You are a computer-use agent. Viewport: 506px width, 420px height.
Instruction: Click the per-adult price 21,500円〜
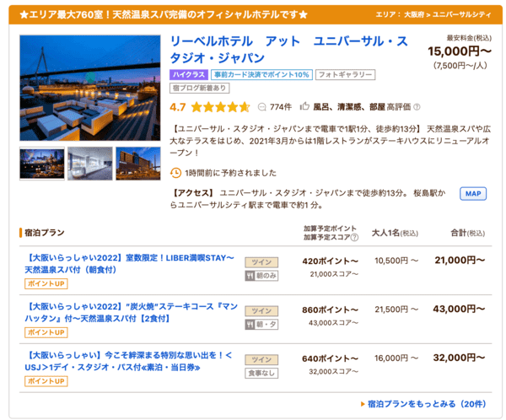click(x=396, y=310)
